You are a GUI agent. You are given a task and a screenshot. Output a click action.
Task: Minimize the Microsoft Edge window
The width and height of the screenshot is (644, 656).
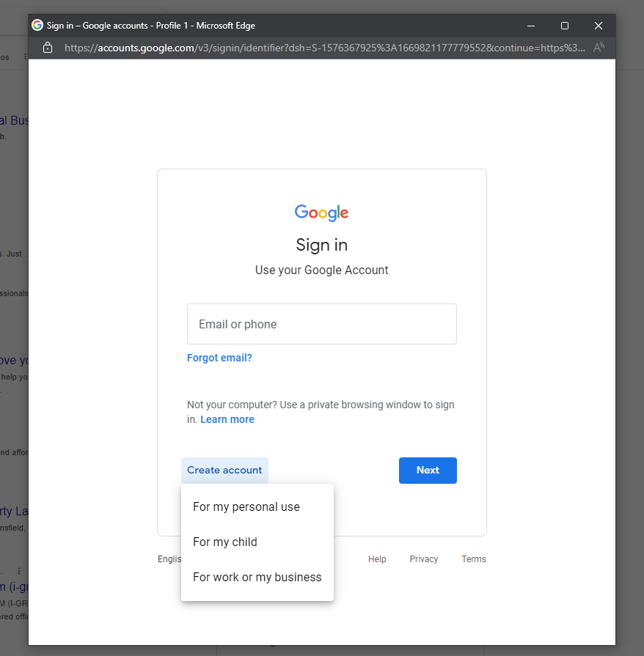tap(530, 25)
